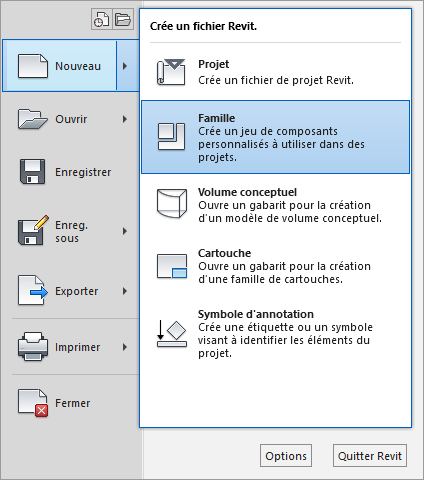Open the Exporter menu entry
The image size is (424, 480).
71,291
